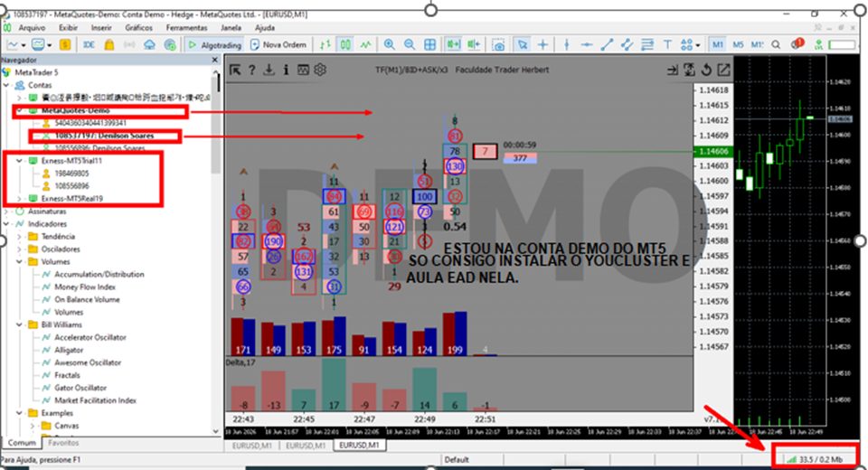Select the M1 timeframe button

click(717, 45)
